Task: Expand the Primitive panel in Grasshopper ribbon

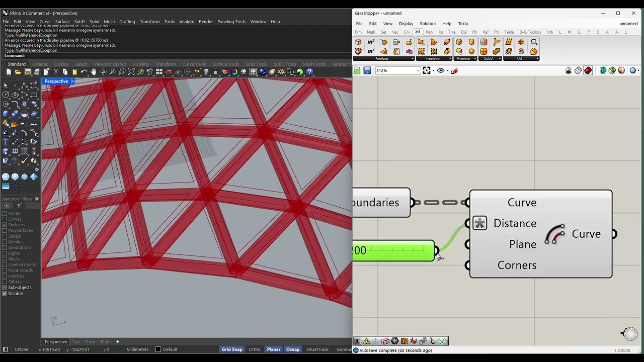Action: point(474,59)
